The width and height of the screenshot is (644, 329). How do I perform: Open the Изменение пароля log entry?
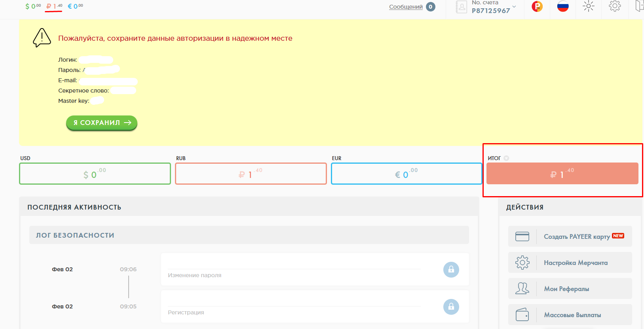click(x=315, y=270)
